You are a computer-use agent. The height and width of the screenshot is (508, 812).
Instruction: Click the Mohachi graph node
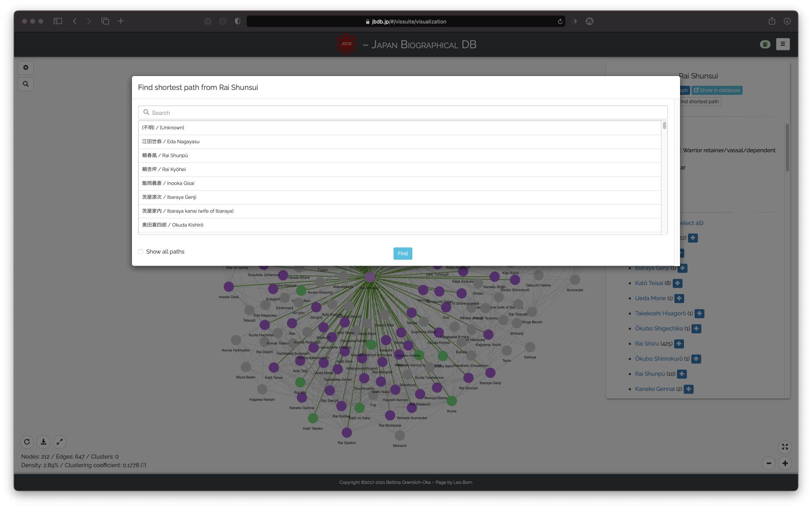point(400,436)
